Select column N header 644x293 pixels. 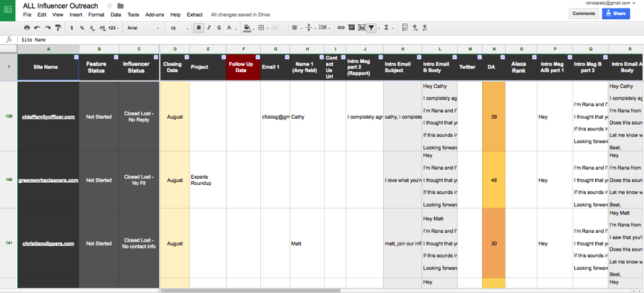click(494, 49)
